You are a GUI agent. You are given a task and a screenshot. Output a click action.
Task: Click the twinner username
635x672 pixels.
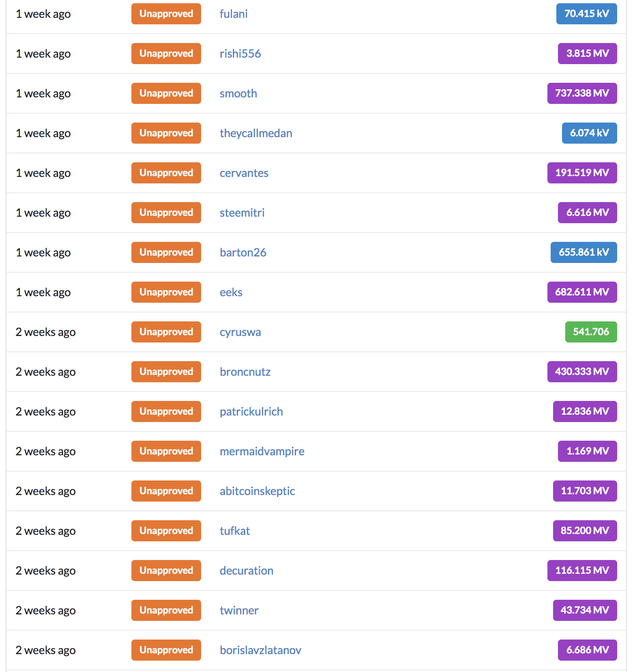click(239, 610)
